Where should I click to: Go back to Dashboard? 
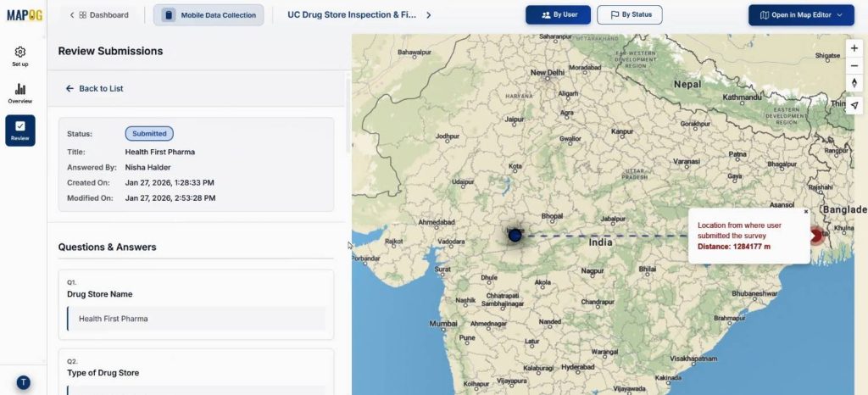pyautogui.click(x=98, y=15)
